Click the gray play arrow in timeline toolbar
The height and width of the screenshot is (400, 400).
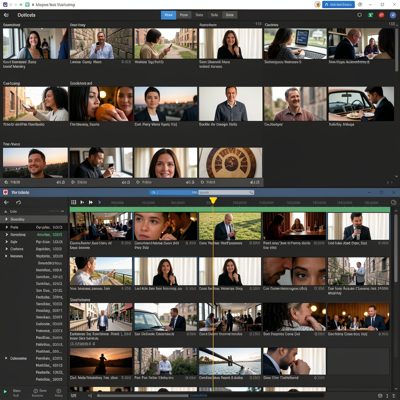pyautogui.click(x=99, y=202)
